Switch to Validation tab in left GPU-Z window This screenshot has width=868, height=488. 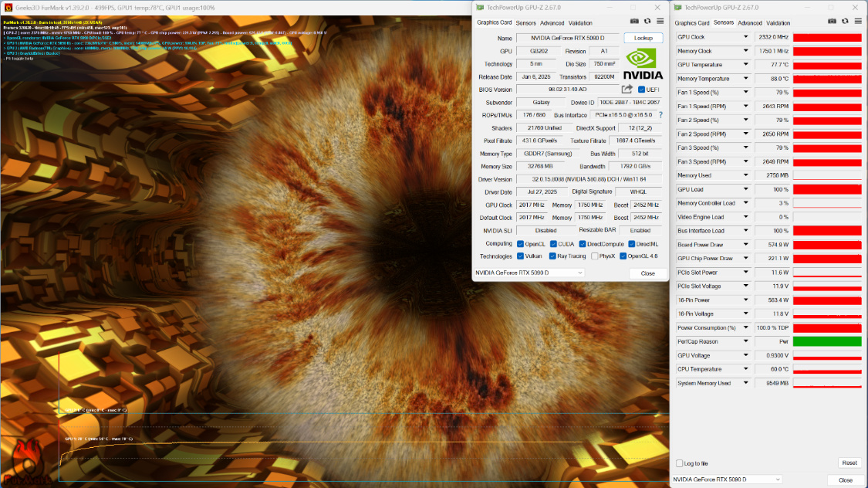click(x=580, y=23)
